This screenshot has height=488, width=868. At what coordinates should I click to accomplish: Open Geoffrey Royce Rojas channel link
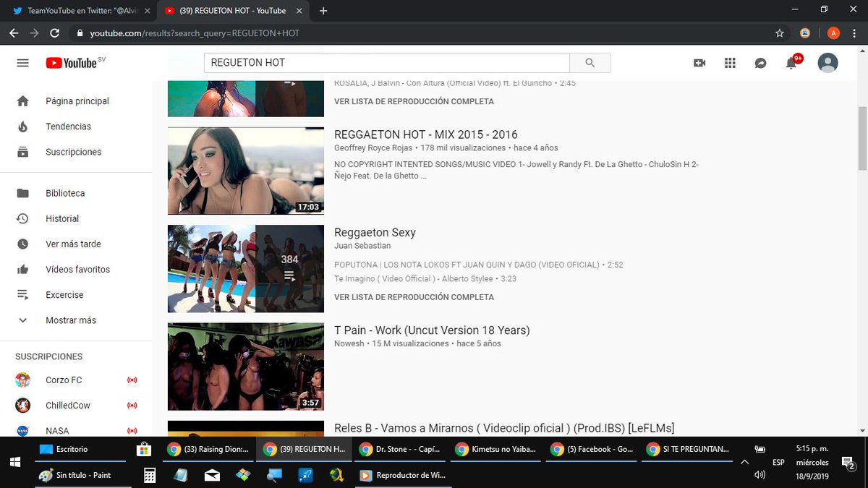[x=373, y=147]
